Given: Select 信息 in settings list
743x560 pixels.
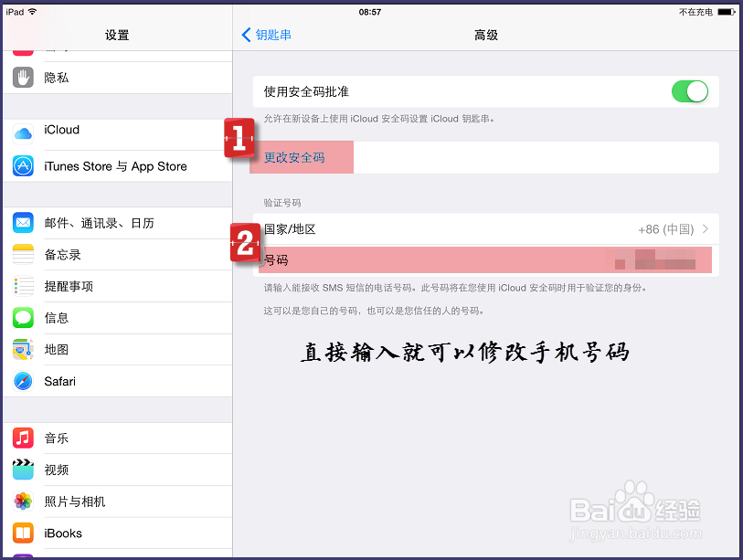Looking at the screenshot, I should tap(118, 317).
